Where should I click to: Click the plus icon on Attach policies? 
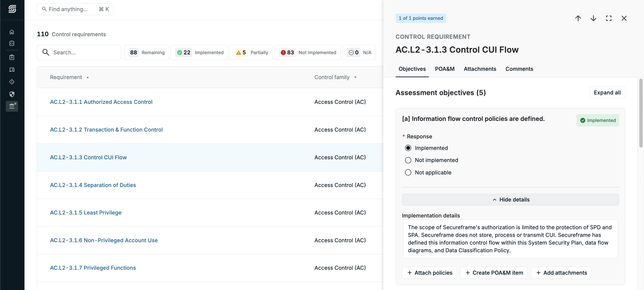[410, 273]
